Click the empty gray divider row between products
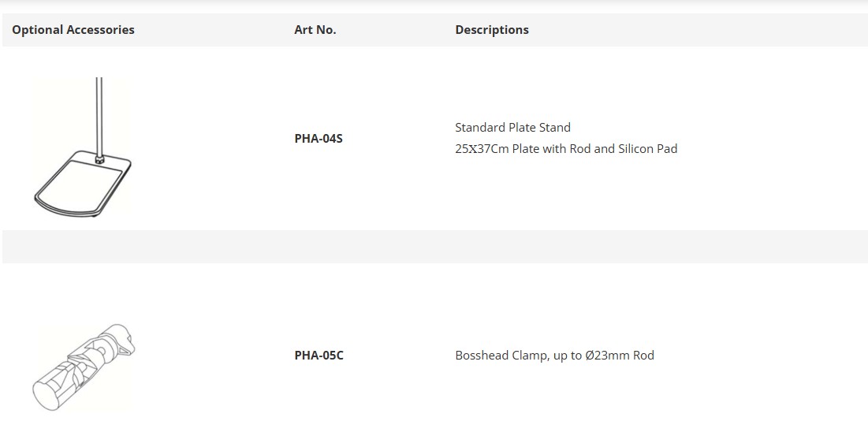The width and height of the screenshot is (868, 436). 435,247
